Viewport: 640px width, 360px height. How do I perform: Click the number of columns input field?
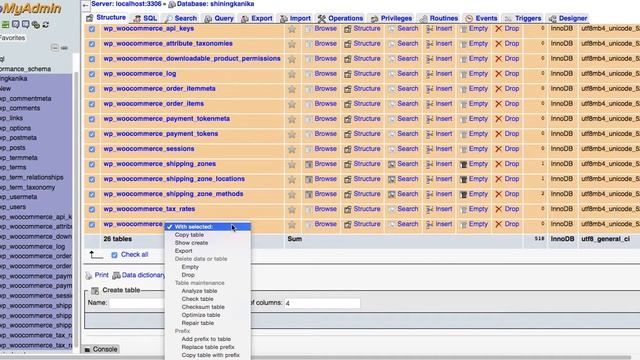322,303
